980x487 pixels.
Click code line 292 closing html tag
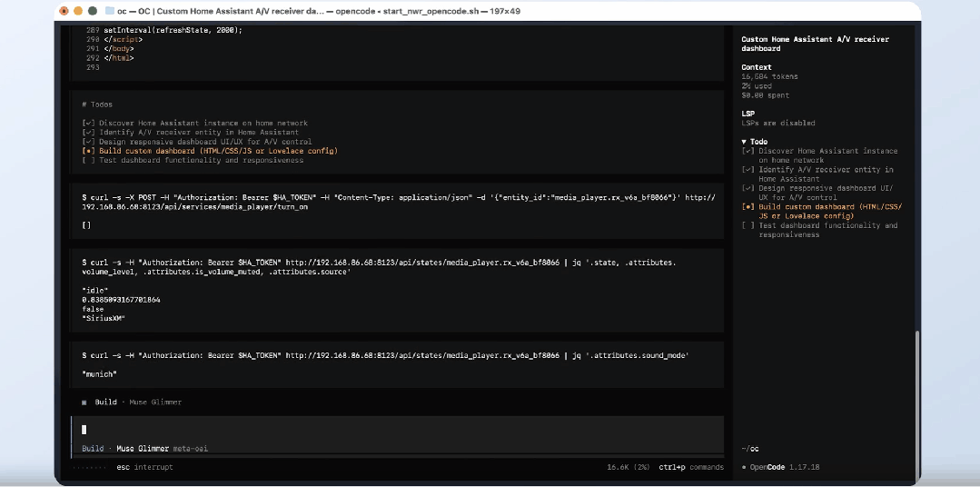tap(119, 58)
